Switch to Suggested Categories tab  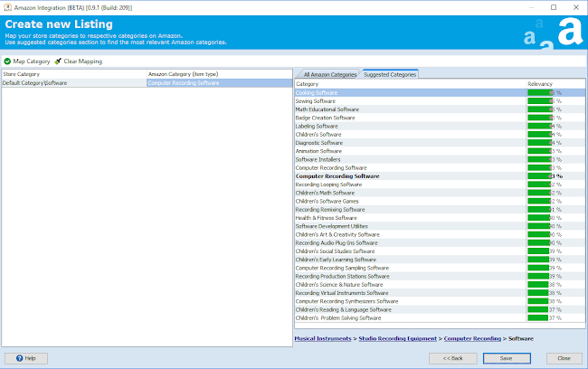point(390,74)
